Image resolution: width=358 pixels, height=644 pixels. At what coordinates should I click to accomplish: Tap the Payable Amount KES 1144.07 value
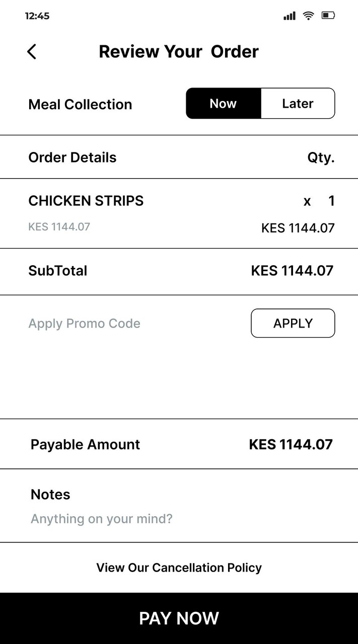tap(291, 444)
